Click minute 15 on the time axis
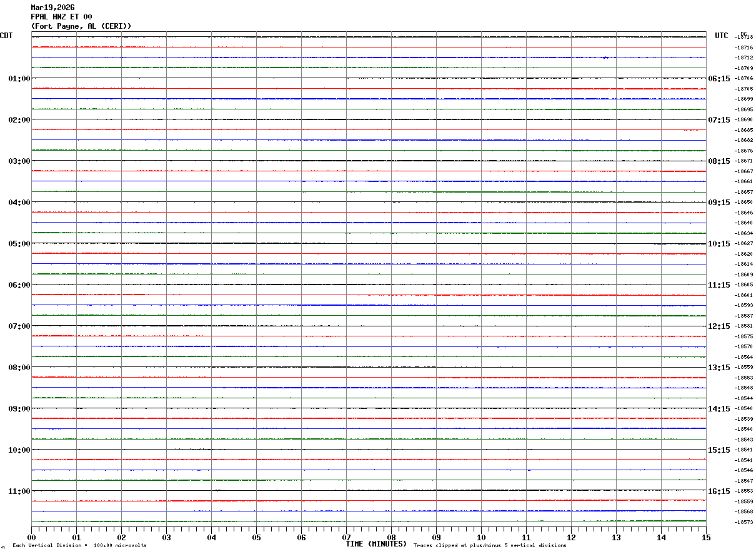The width and height of the screenshot is (756, 554). (x=706, y=537)
